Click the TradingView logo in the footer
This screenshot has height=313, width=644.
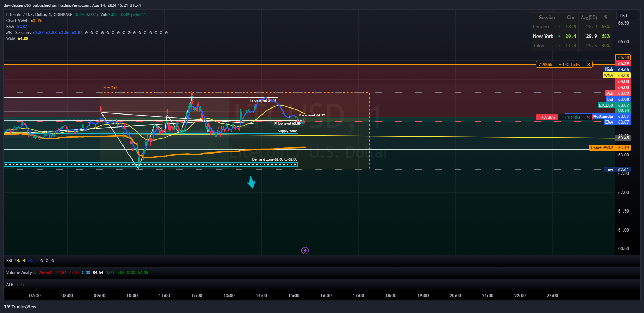click(x=20, y=307)
